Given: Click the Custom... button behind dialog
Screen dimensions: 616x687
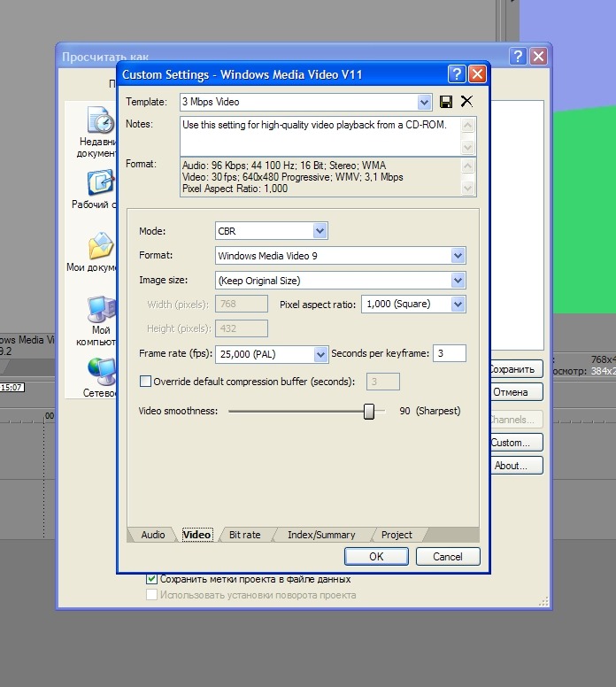Looking at the screenshot, I should click(x=517, y=443).
